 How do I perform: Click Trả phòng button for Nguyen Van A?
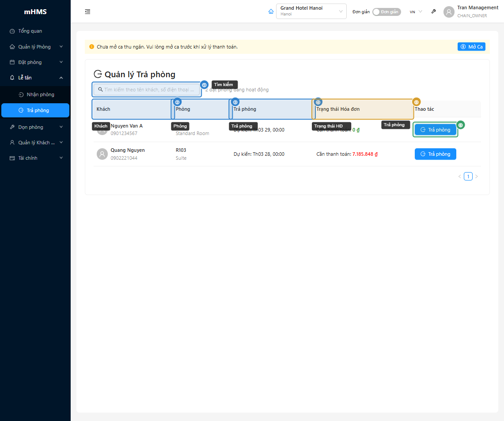click(x=435, y=130)
